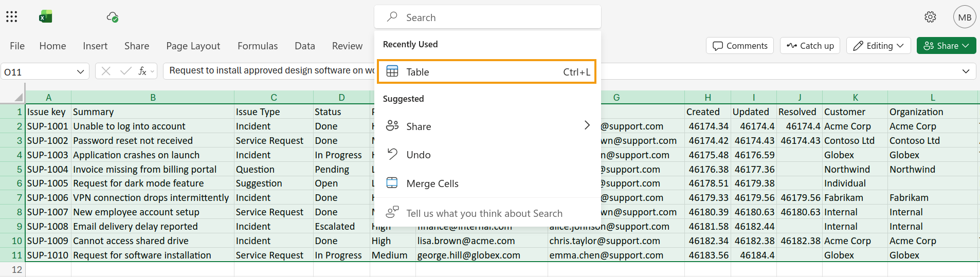Open the Comments pane
The image size is (980, 277).
[x=740, y=46]
